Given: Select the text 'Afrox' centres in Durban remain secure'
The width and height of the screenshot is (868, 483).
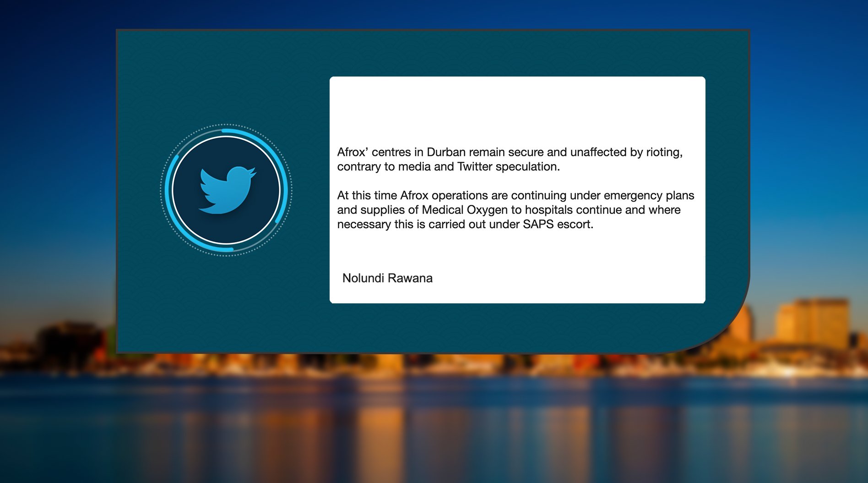Looking at the screenshot, I should tap(440, 152).
